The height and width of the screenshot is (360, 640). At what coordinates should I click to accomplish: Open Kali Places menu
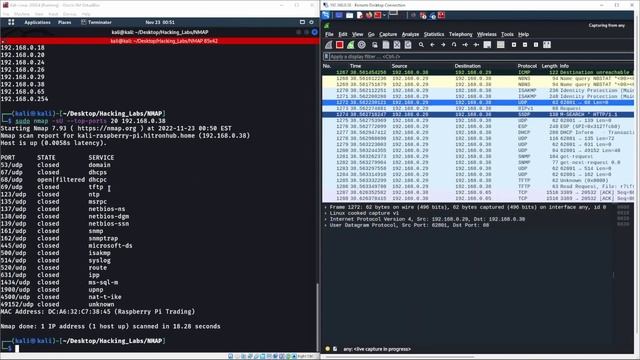64,22
